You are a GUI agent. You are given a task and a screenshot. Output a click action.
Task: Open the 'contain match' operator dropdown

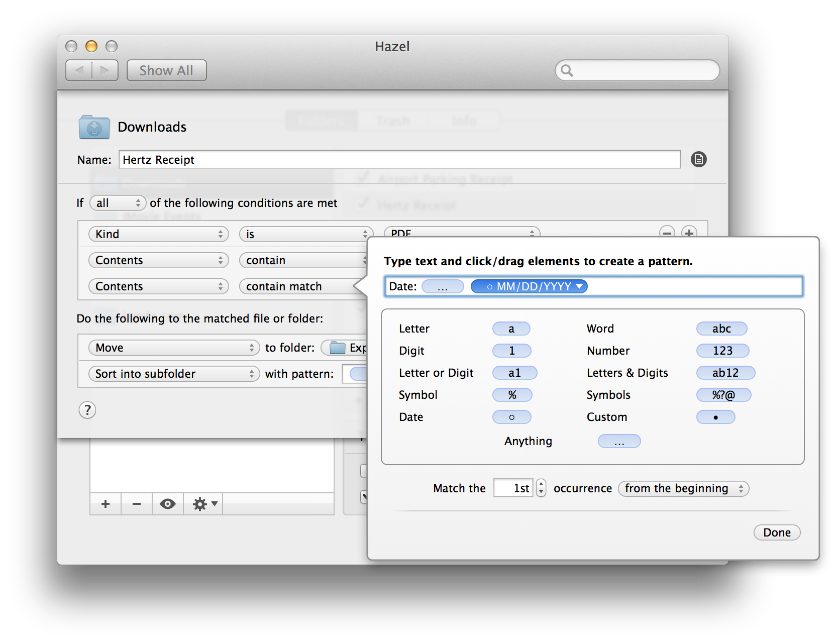[300, 286]
